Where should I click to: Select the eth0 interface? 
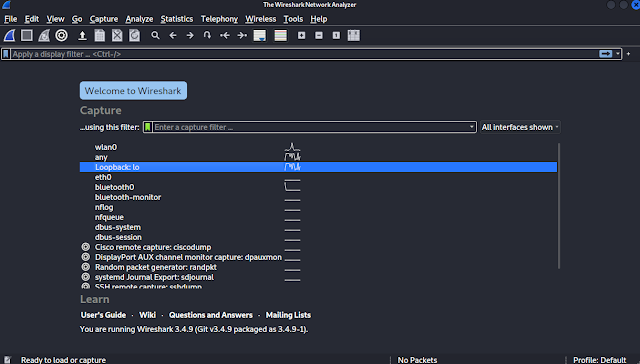pyautogui.click(x=318, y=177)
